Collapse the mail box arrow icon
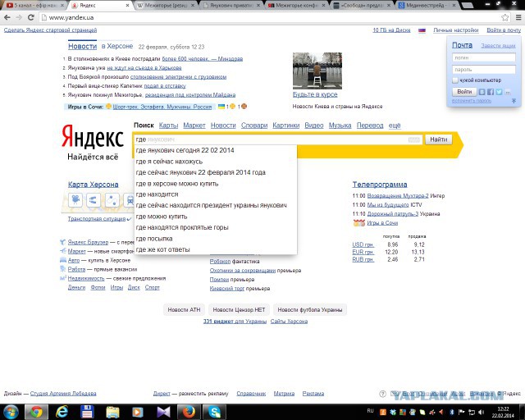 [x=514, y=101]
